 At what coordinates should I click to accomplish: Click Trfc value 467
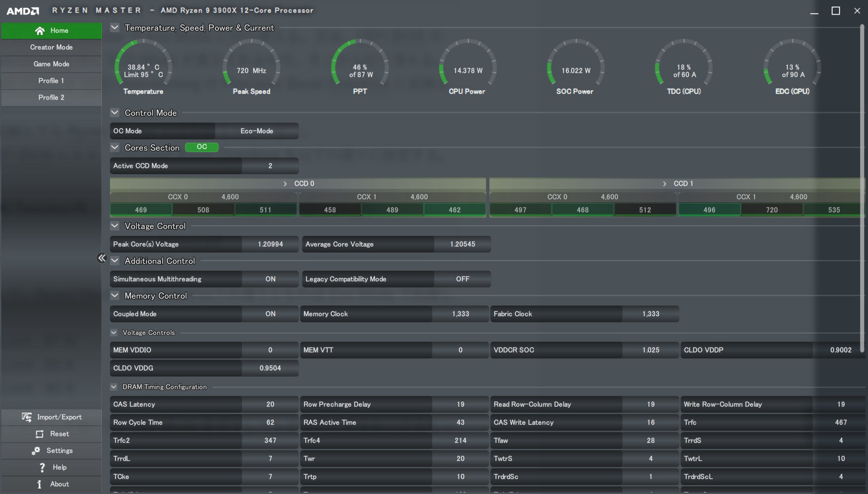[841, 423]
